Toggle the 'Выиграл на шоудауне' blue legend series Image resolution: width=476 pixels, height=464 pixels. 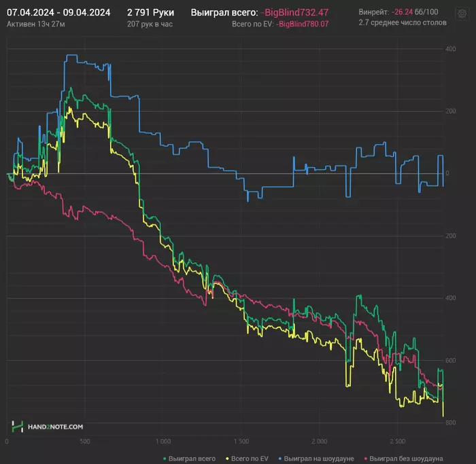(316, 459)
